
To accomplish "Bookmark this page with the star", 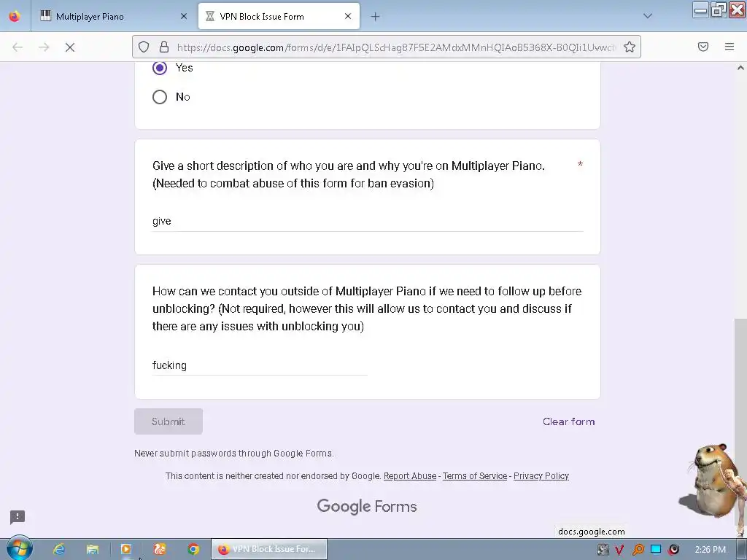I will coord(630,47).
